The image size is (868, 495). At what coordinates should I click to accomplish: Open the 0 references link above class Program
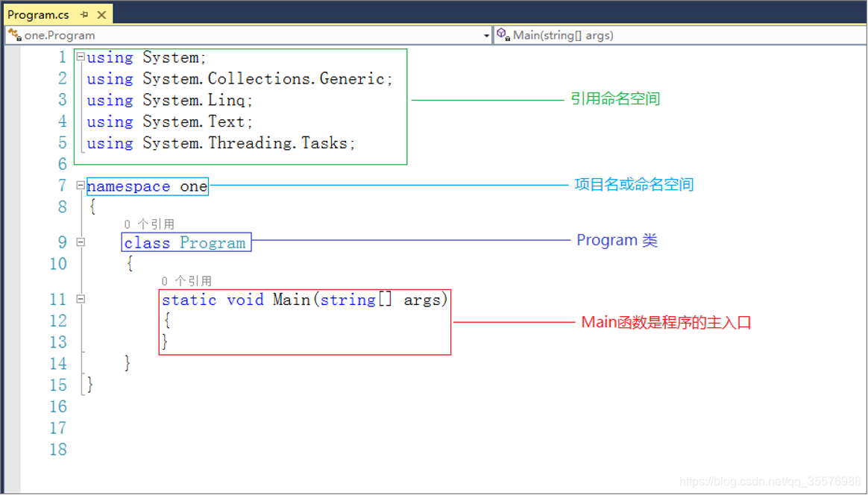coord(149,224)
